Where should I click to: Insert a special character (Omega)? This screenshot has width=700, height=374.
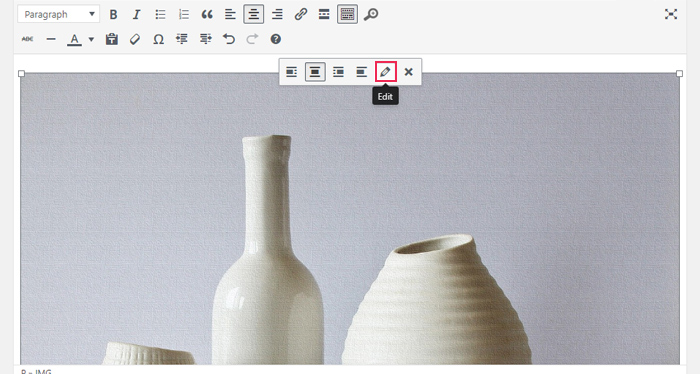(x=158, y=39)
